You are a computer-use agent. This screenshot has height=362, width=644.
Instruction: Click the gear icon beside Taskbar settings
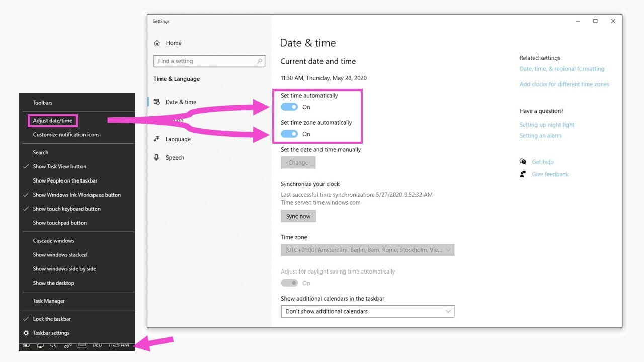[x=26, y=333]
